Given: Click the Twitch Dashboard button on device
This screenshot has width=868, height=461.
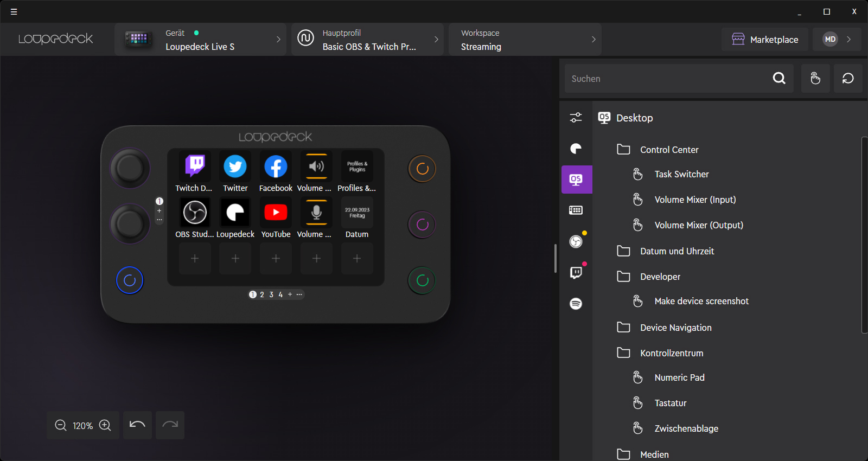Looking at the screenshot, I should [195, 167].
